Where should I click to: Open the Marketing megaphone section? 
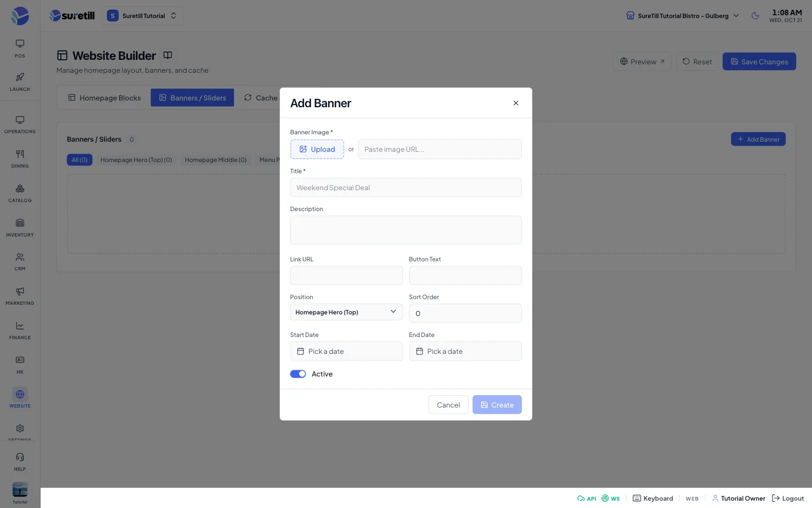[x=20, y=296]
